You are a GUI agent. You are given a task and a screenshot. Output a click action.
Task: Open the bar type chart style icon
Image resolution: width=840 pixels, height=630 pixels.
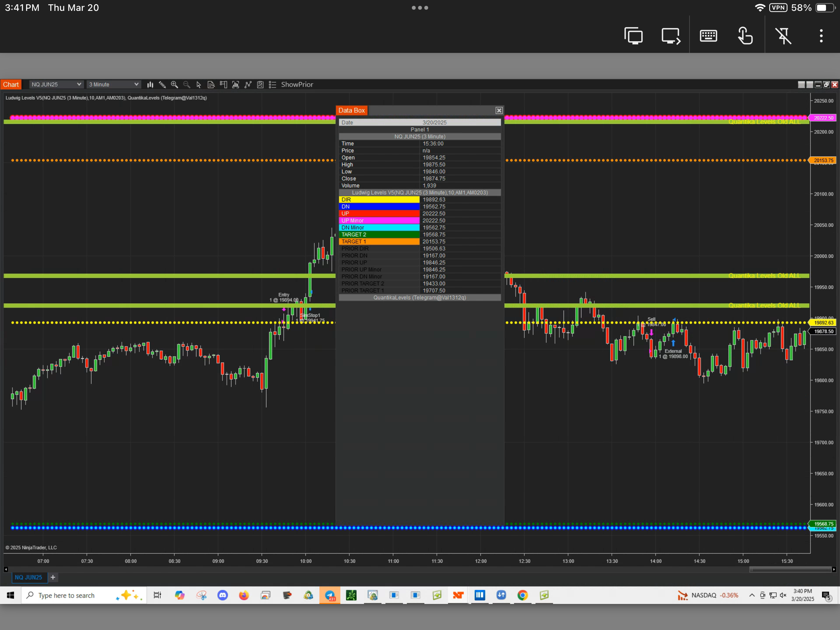coord(150,84)
